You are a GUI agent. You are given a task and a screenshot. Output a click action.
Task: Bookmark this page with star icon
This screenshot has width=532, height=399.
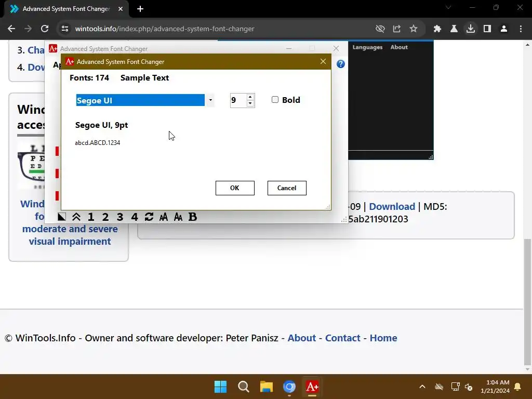pos(413,29)
